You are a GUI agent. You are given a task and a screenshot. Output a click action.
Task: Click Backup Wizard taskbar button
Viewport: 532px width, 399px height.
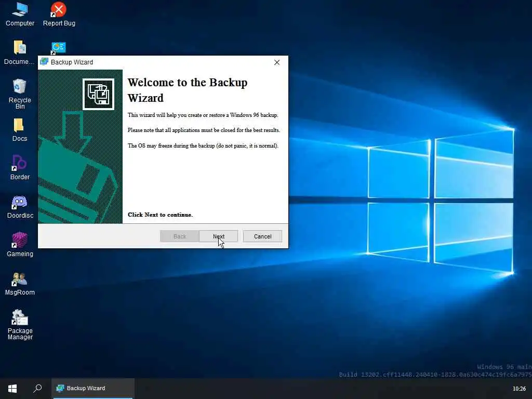coord(93,388)
